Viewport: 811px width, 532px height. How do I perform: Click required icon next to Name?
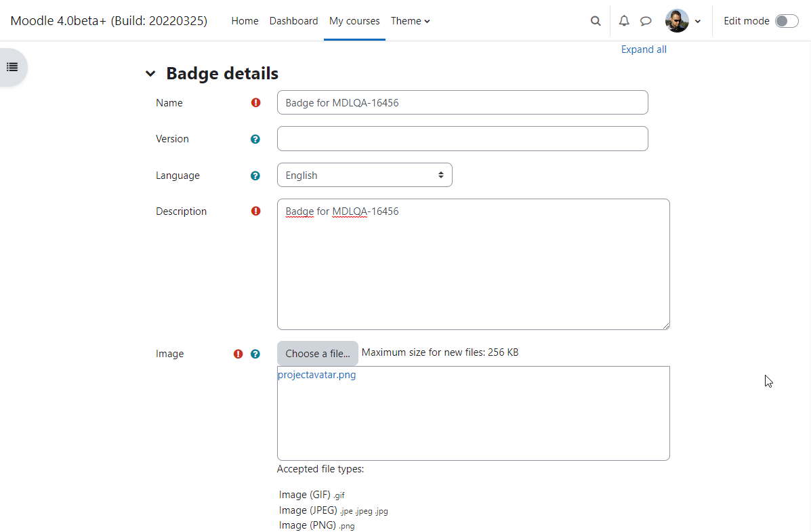tap(255, 102)
